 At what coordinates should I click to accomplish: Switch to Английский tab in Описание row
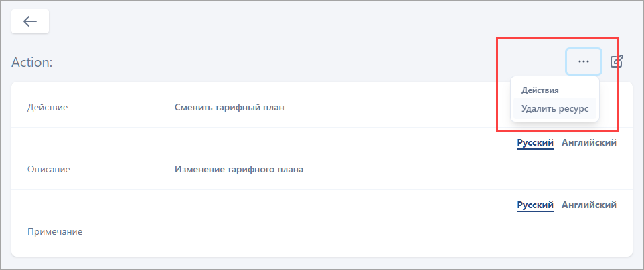588,142
